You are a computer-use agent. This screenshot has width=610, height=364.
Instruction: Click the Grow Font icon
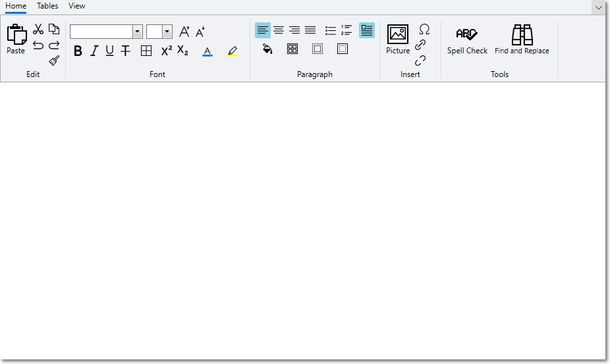coord(184,32)
